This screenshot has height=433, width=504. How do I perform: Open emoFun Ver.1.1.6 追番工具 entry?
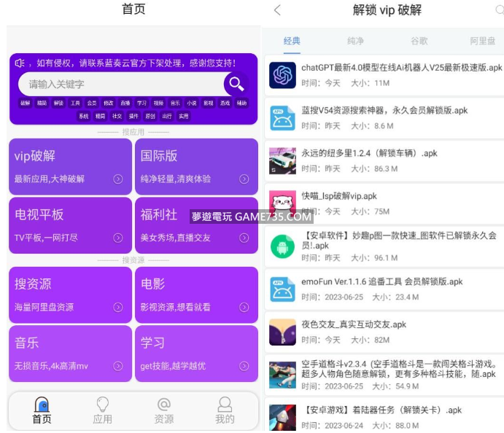coord(384,289)
